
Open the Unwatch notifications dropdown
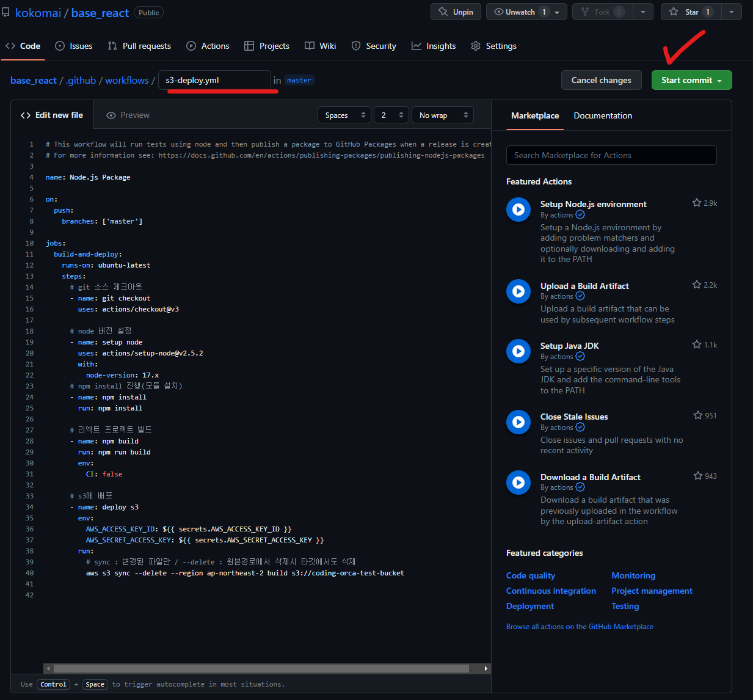526,12
